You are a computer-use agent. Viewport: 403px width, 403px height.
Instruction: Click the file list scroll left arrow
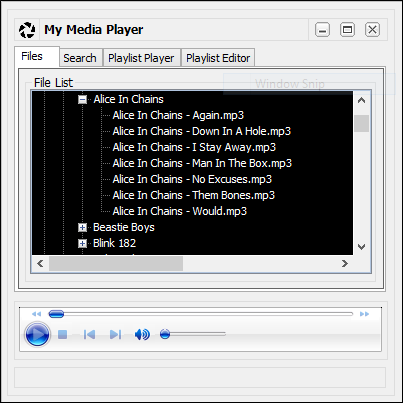point(40,264)
